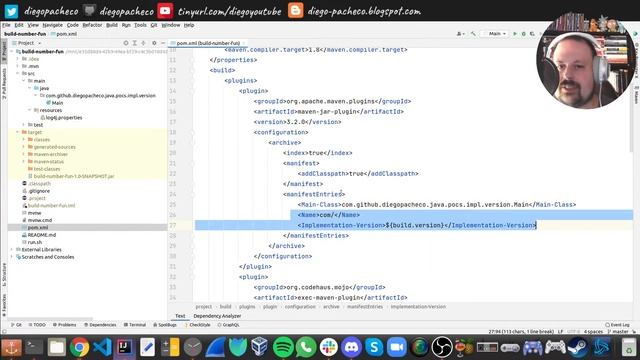Select build-number-fun-1.0-SNAPSHOT.jar file
The width and height of the screenshot is (640, 360).
pyautogui.click(x=71, y=176)
